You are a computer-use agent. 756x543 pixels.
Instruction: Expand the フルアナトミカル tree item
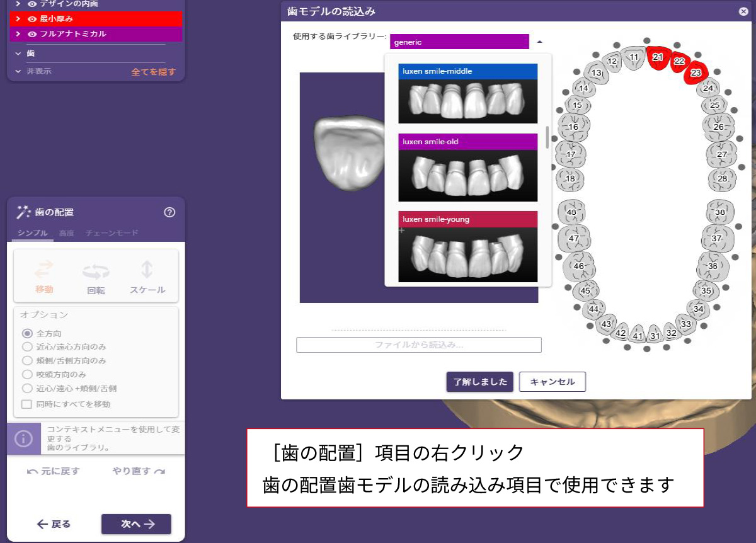[x=18, y=34]
